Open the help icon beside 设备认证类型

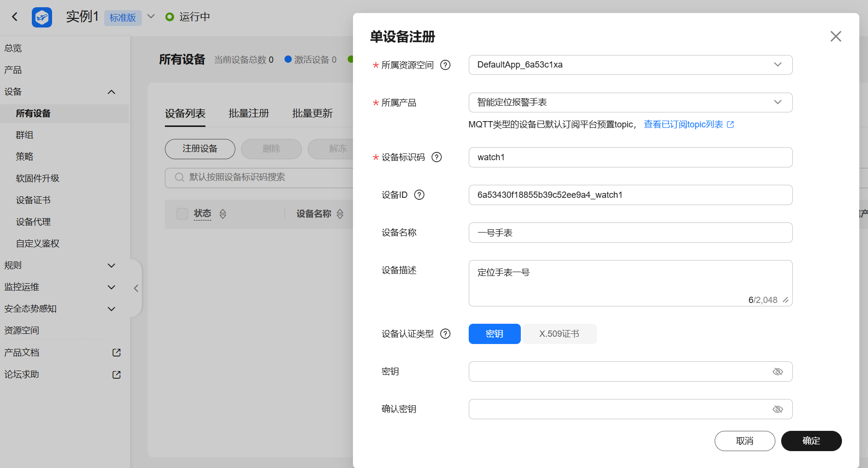click(446, 334)
